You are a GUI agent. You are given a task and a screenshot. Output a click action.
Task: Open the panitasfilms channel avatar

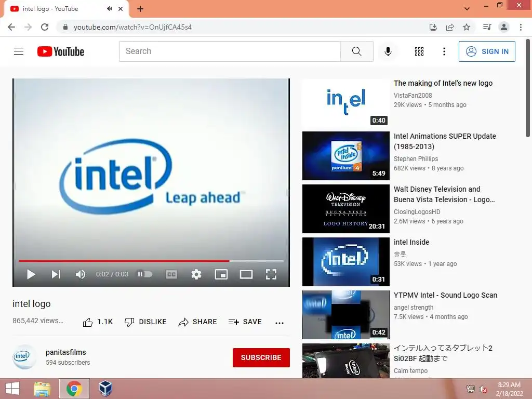24,356
